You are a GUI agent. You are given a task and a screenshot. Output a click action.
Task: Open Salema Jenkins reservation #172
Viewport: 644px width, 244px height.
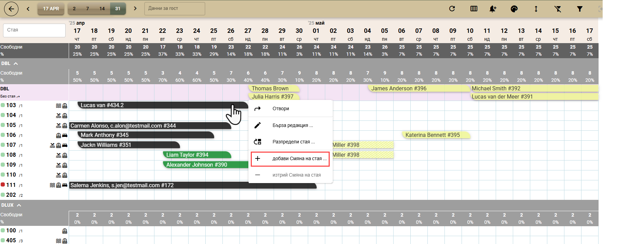tap(193, 185)
